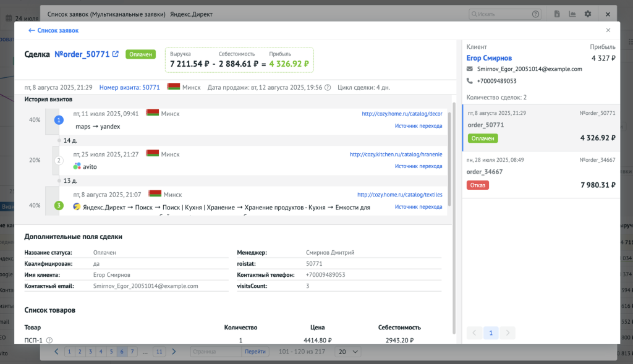Click the Yandex.Direct source icon
The height and width of the screenshot is (364, 633).
coord(77,207)
